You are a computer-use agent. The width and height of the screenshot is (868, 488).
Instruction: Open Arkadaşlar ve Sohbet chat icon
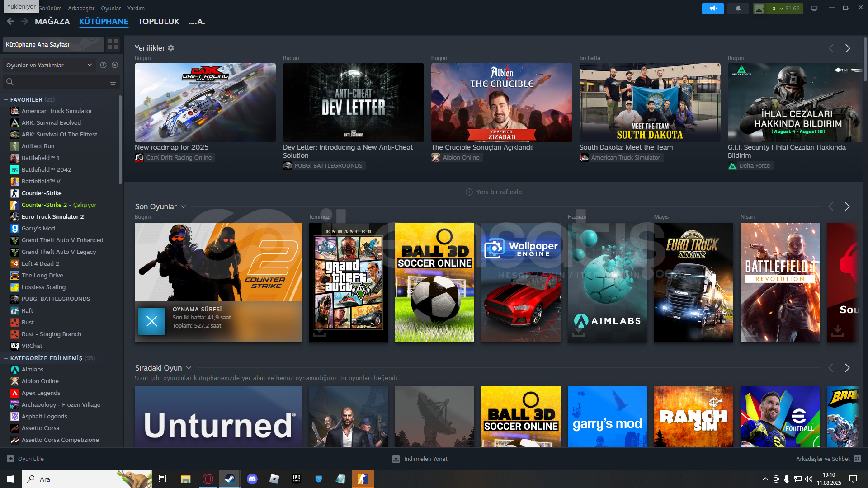tap(857, 459)
